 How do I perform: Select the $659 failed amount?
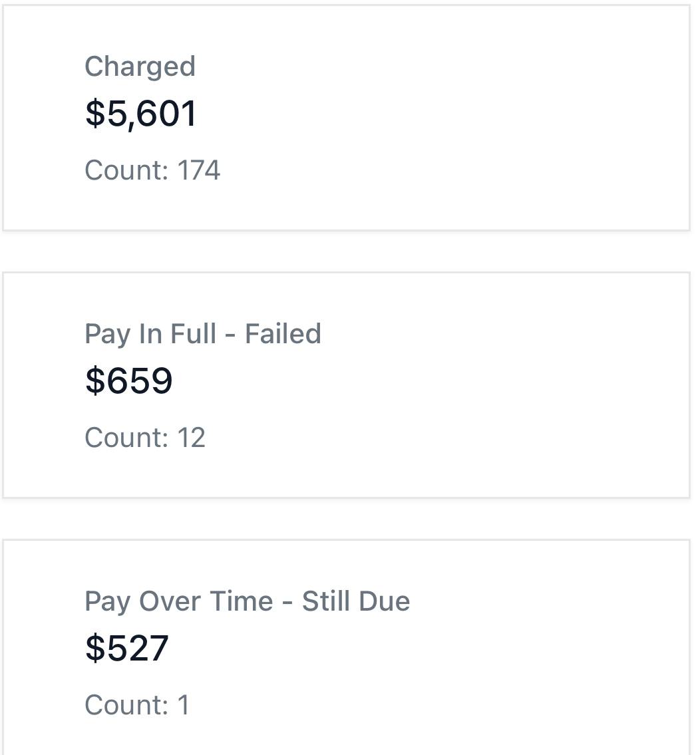[x=129, y=380]
